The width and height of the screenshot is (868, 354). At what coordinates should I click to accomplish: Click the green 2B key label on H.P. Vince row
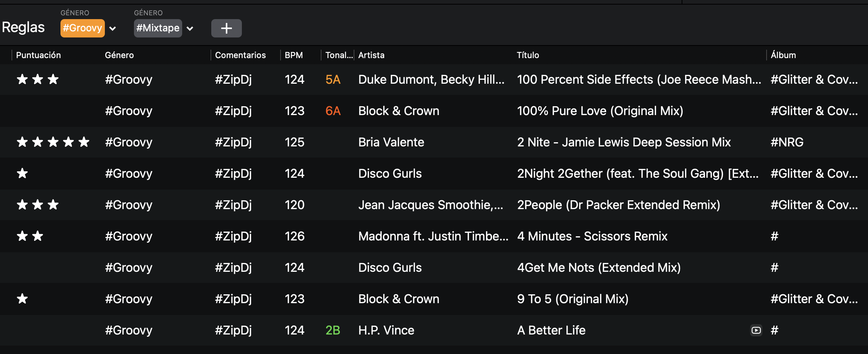click(332, 330)
